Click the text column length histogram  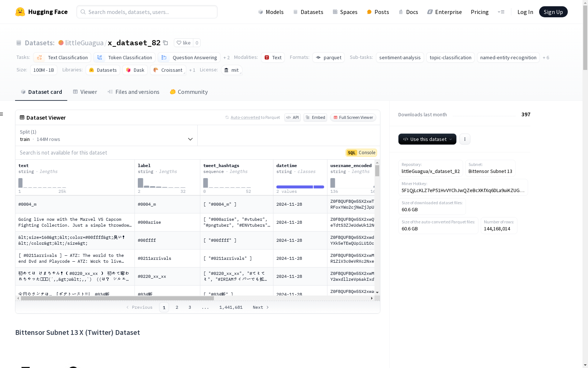(42, 183)
